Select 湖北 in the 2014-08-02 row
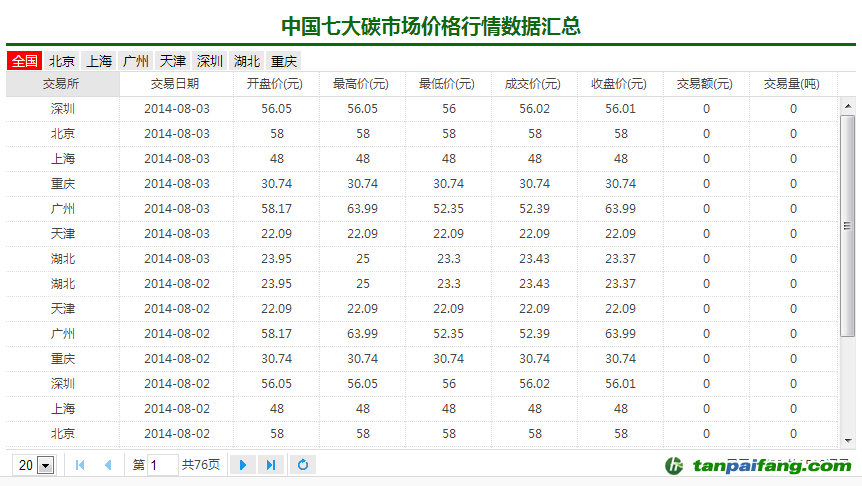This screenshot has height=486, width=862. tap(63, 284)
